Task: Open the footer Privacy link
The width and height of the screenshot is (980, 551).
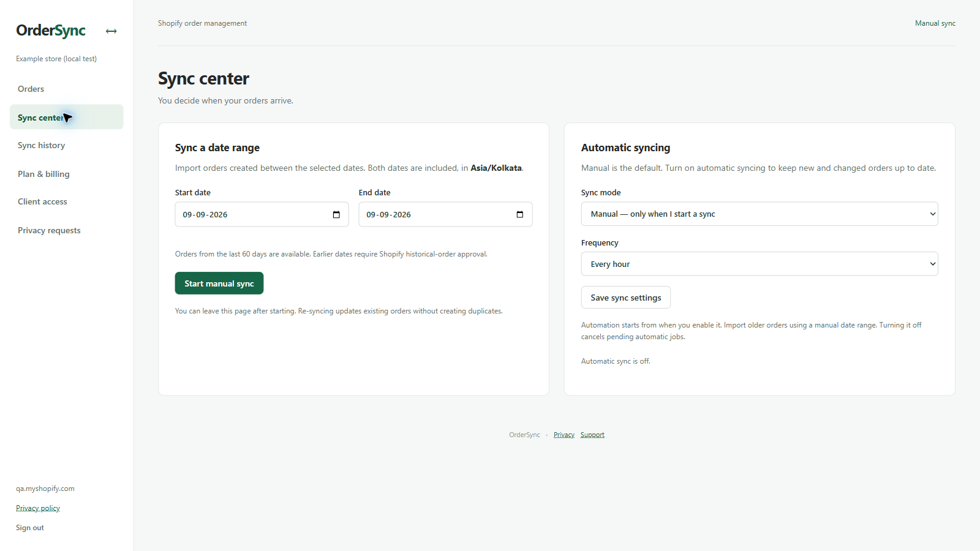Action: pos(564,435)
